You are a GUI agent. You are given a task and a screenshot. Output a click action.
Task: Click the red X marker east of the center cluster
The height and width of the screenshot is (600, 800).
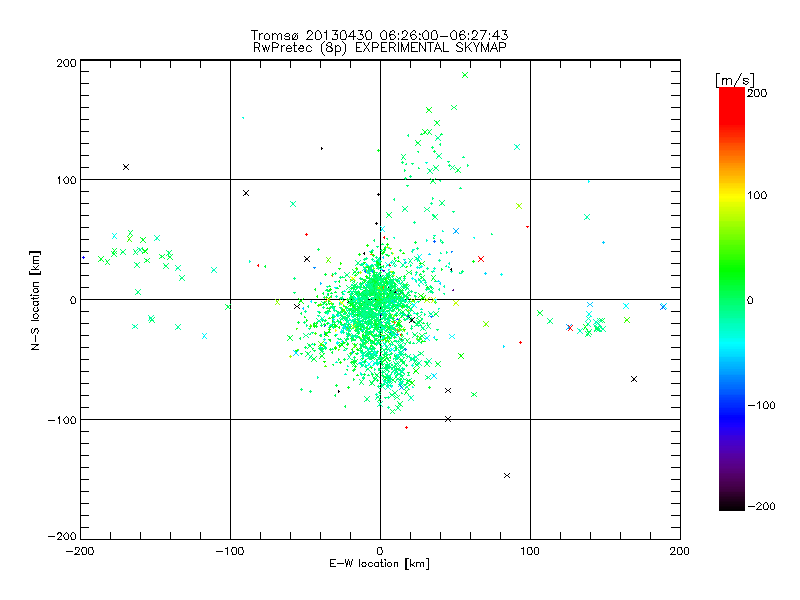pyautogui.click(x=481, y=259)
